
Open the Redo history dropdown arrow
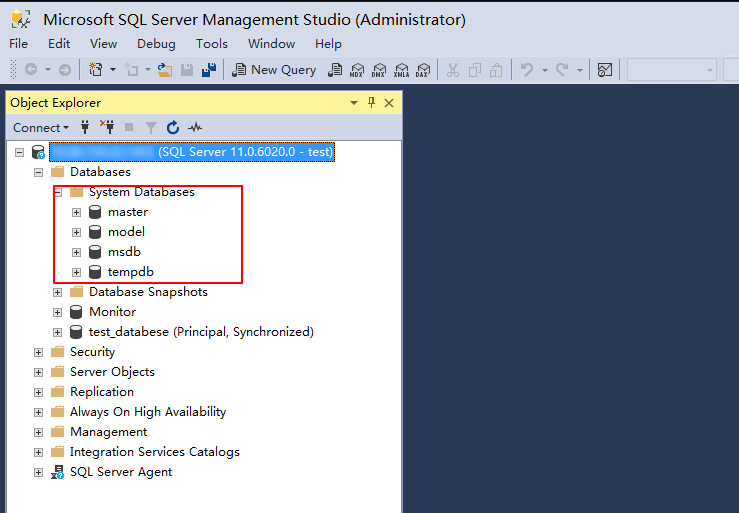tap(580, 70)
